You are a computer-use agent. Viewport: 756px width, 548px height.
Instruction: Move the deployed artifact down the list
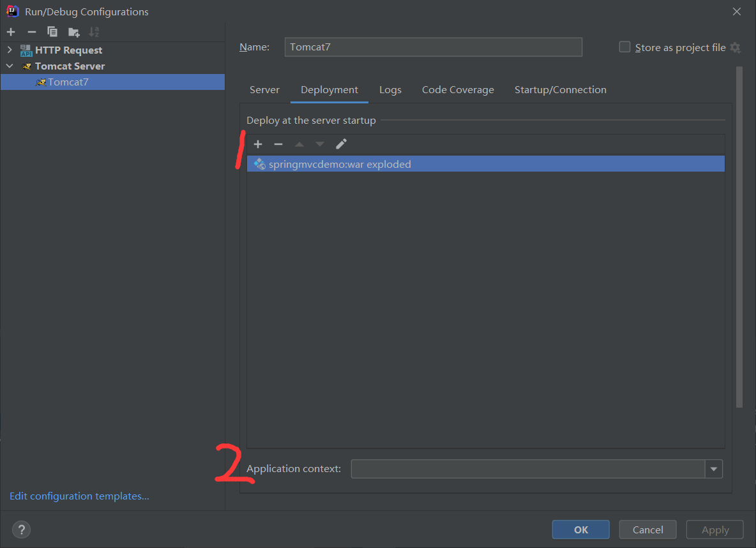(319, 144)
